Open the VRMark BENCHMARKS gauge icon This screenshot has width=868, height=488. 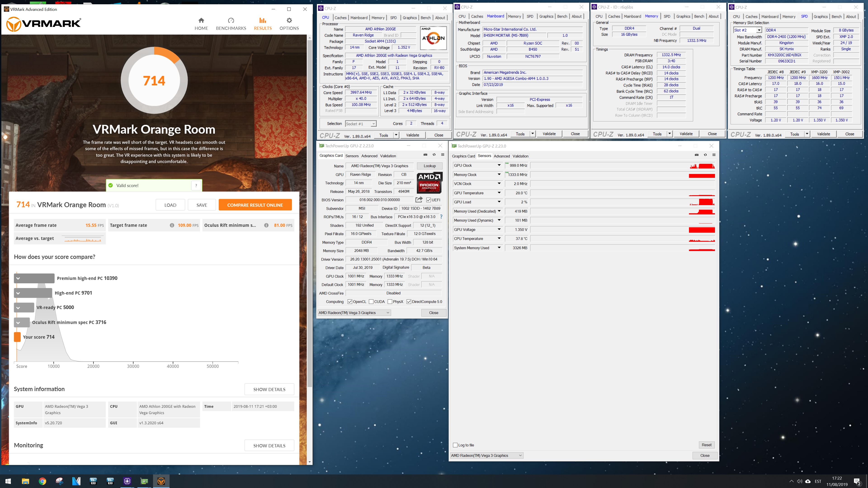(231, 20)
